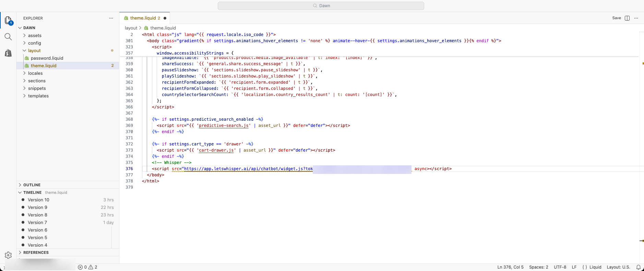Select Version 8 in timeline
The width and height of the screenshot is (644, 271).
[68, 215]
